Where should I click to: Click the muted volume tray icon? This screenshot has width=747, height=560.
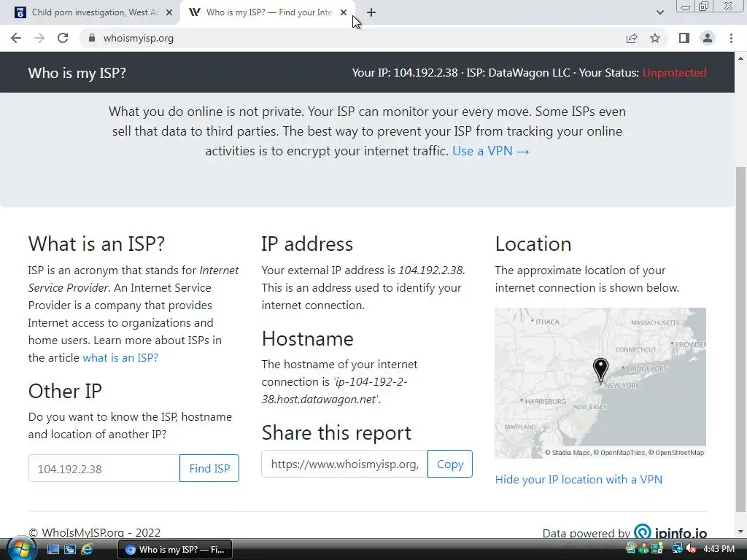click(x=690, y=549)
